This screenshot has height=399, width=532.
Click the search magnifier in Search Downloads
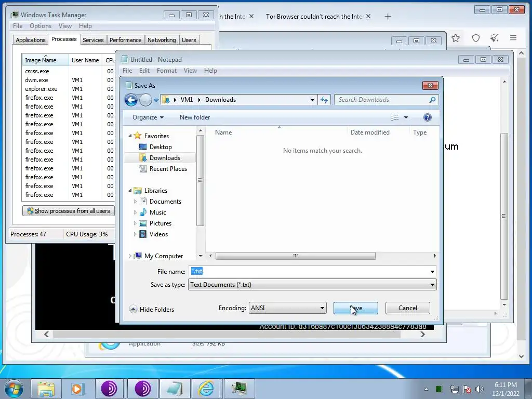(x=432, y=100)
